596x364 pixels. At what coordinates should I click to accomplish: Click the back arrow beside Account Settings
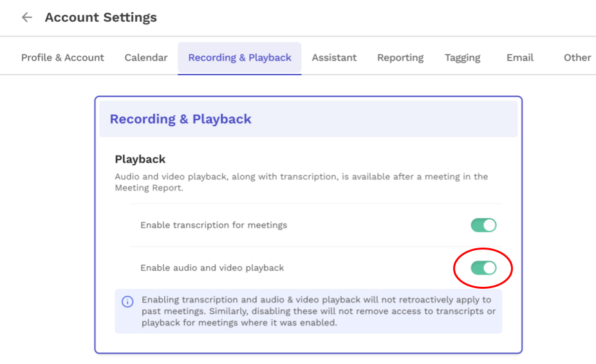(x=26, y=17)
